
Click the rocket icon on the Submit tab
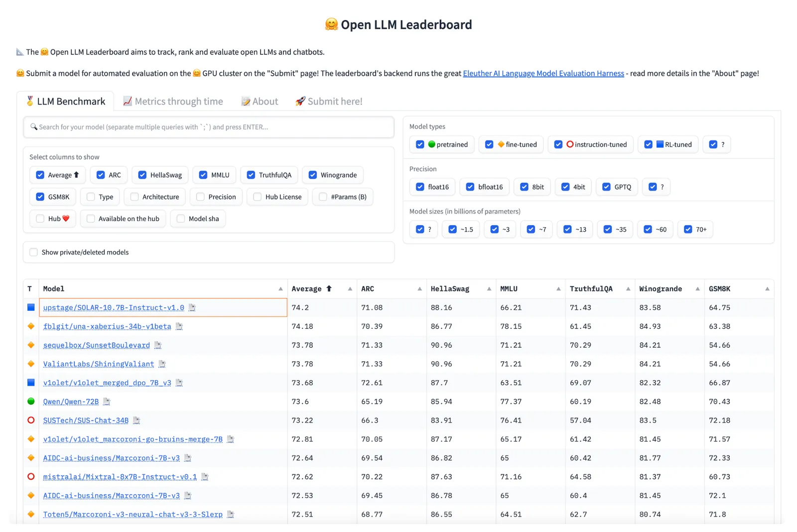tap(300, 101)
